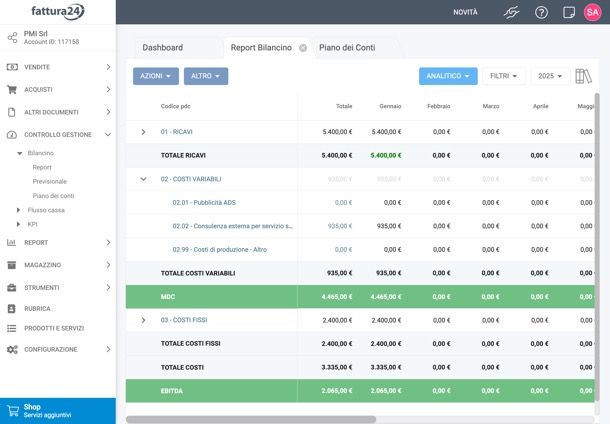610x424 pixels.
Task: Click the 01 - RICAVI link
Action: pos(177,132)
